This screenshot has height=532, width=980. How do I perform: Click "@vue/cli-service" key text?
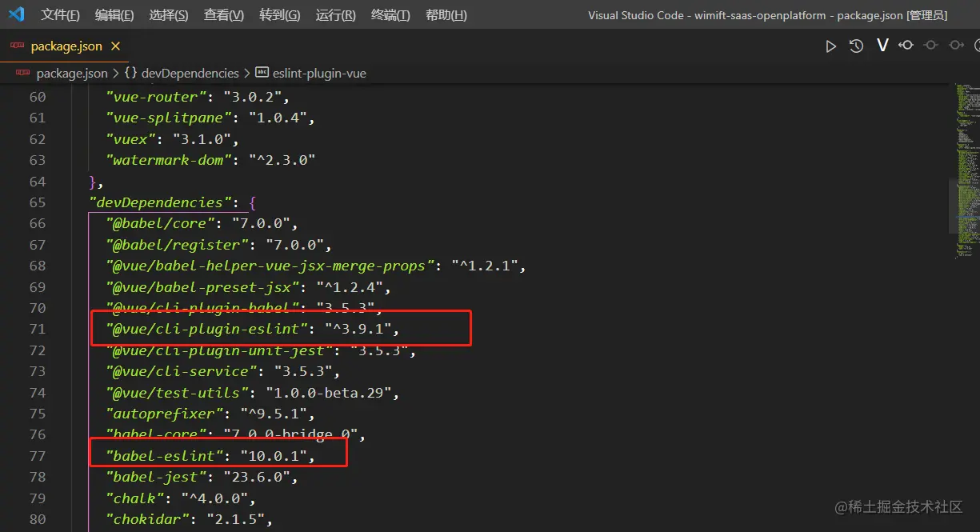182,371
